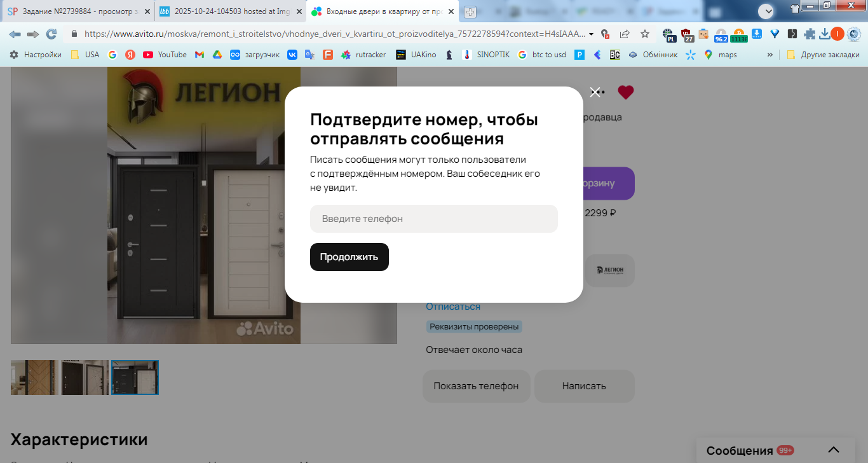Click the share page icon
Screen dimensions: 868x463
(625, 34)
